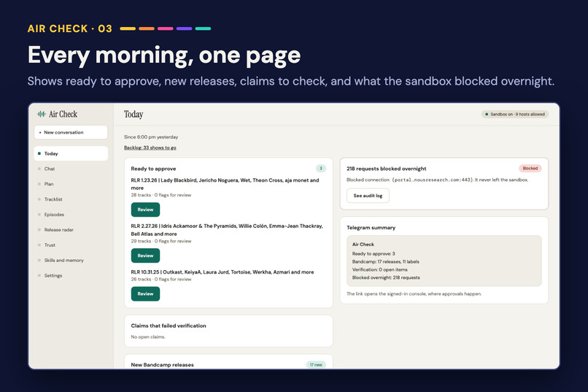Start a New conversation

pyautogui.click(x=71, y=132)
